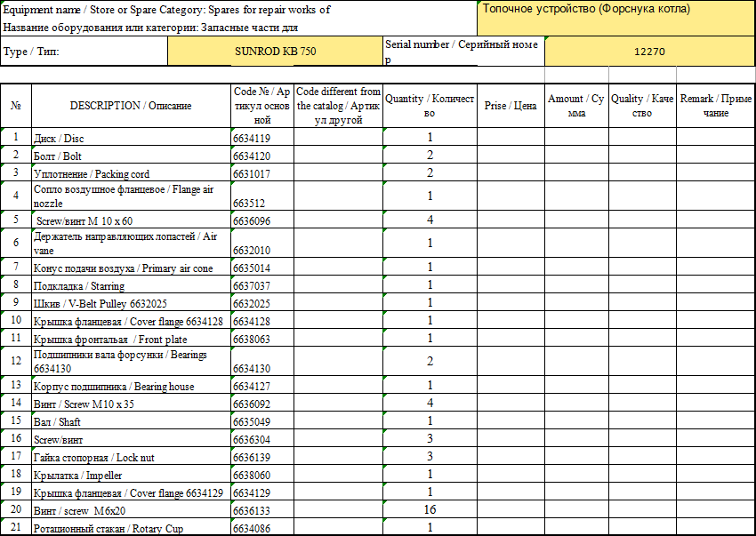Click the "Болт / Bolt" description cell
756x536 pixels.
click(x=131, y=156)
